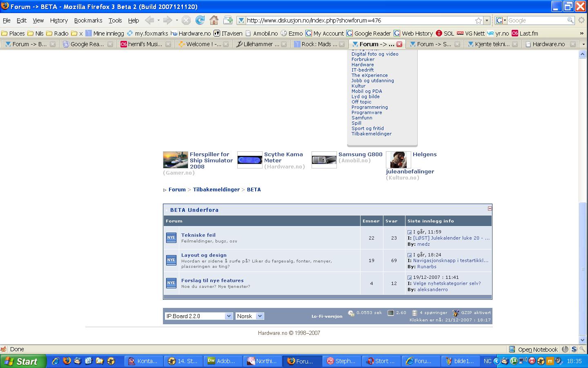Open the Forslag til nye features forum
Screen dimensions: 588x368
[212, 280]
